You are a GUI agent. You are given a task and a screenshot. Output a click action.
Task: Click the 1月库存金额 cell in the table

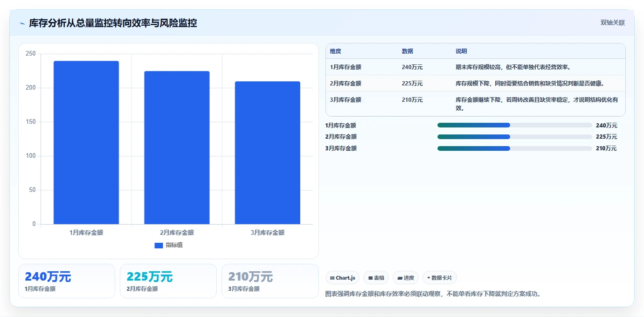(x=345, y=67)
